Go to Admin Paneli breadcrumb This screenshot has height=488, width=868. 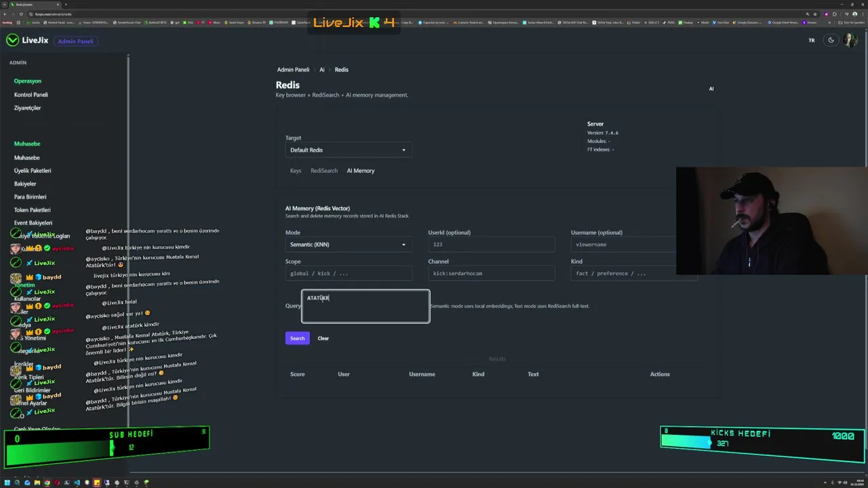pos(293,70)
